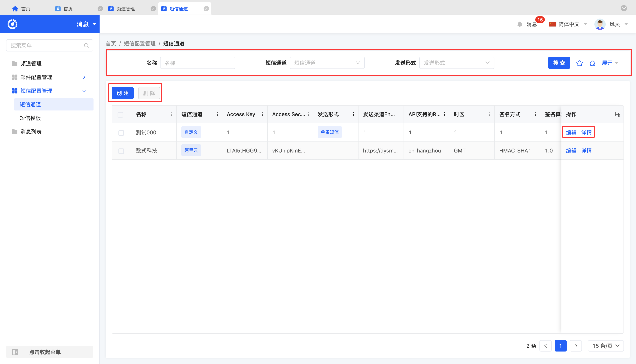The width and height of the screenshot is (636, 364).
Task: Click the clear filters broom icon
Action: 592,63
